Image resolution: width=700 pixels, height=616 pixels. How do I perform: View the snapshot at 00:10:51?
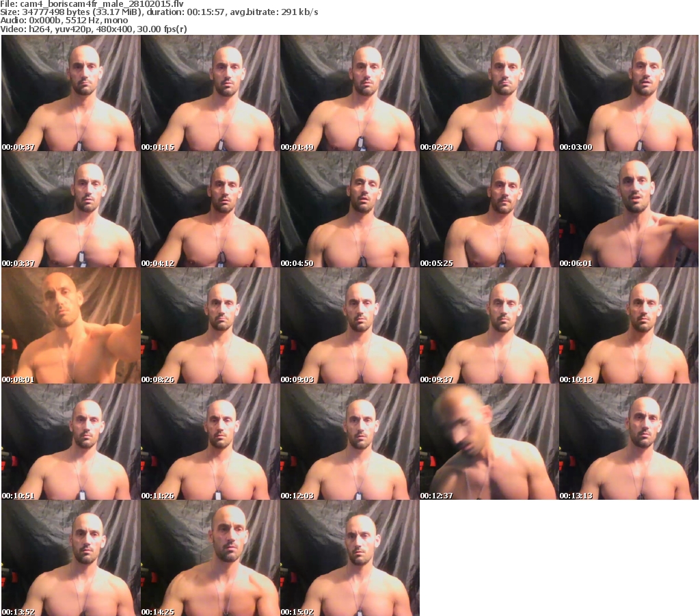click(71, 442)
